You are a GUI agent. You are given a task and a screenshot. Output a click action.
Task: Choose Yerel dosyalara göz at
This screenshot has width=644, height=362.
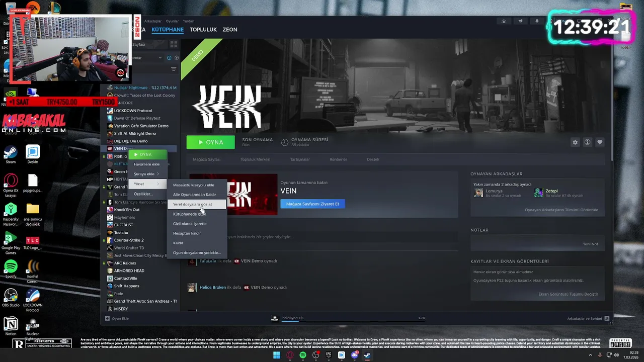tap(197, 205)
